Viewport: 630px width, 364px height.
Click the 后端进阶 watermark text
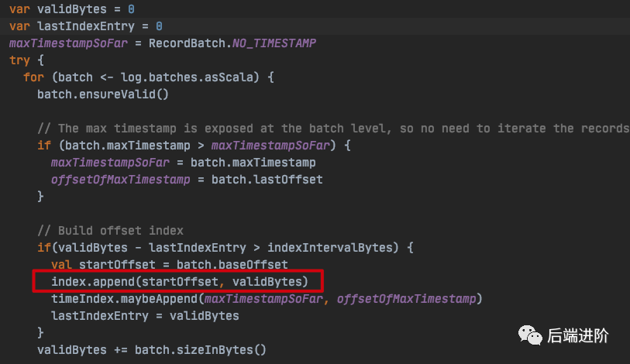tap(578, 335)
